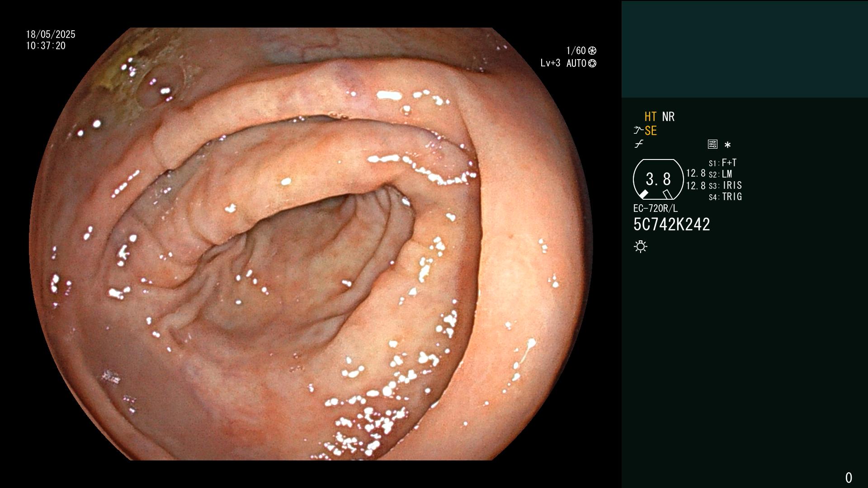The width and height of the screenshot is (868, 488).
Task: Click the 12.8 value on the S3 row
Action: [x=696, y=186]
